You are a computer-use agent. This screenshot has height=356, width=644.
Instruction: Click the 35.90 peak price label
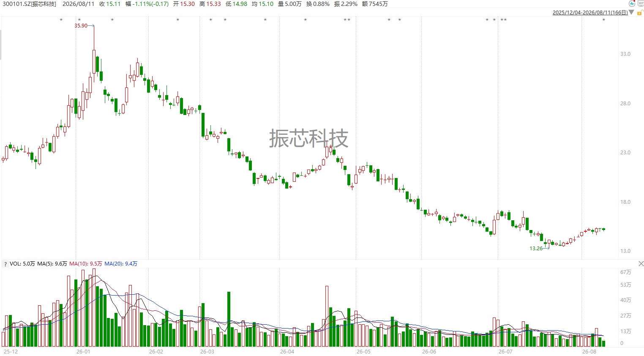81,26
